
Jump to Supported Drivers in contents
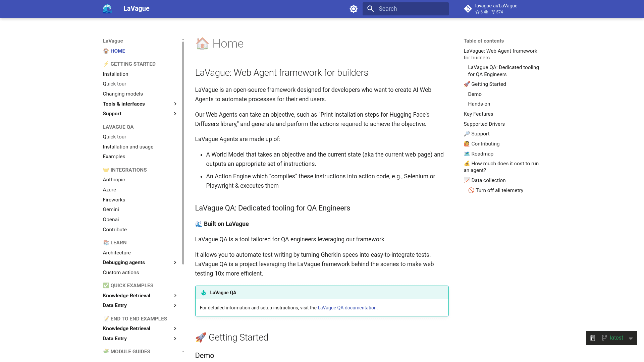(484, 124)
